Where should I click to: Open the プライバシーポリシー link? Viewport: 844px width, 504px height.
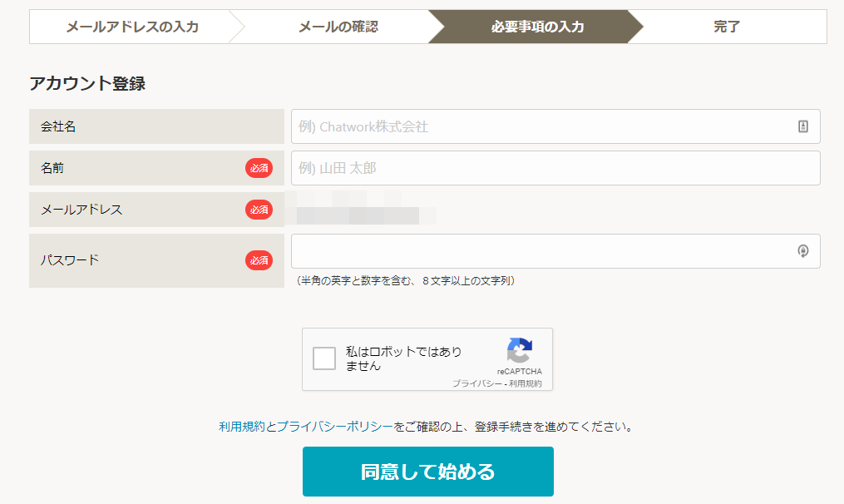coord(335,427)
